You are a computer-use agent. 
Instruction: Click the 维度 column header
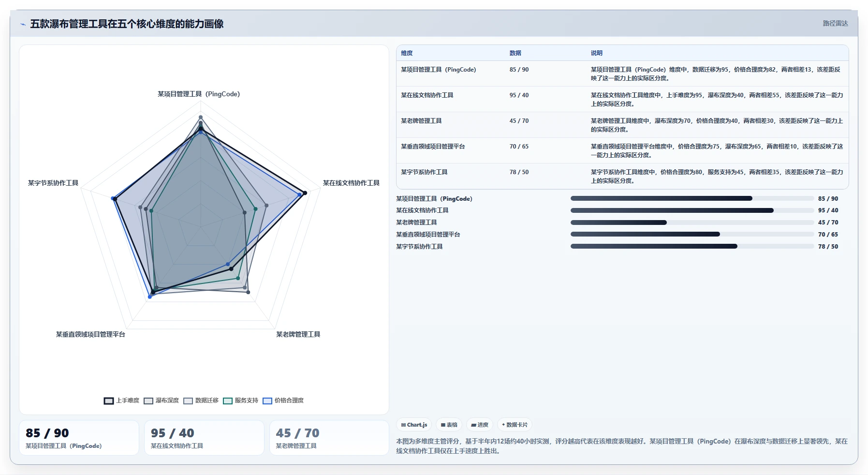tap(407, 53)
